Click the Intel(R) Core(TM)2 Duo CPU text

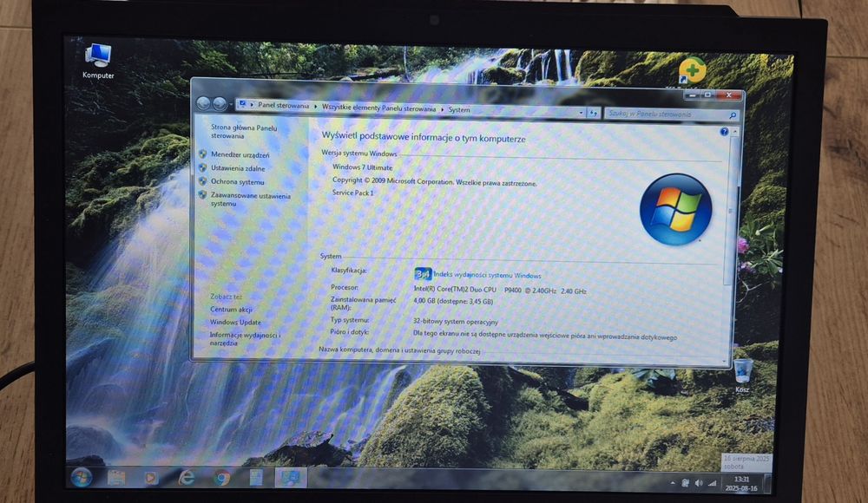pyautogui.click(x=455, y=289)
